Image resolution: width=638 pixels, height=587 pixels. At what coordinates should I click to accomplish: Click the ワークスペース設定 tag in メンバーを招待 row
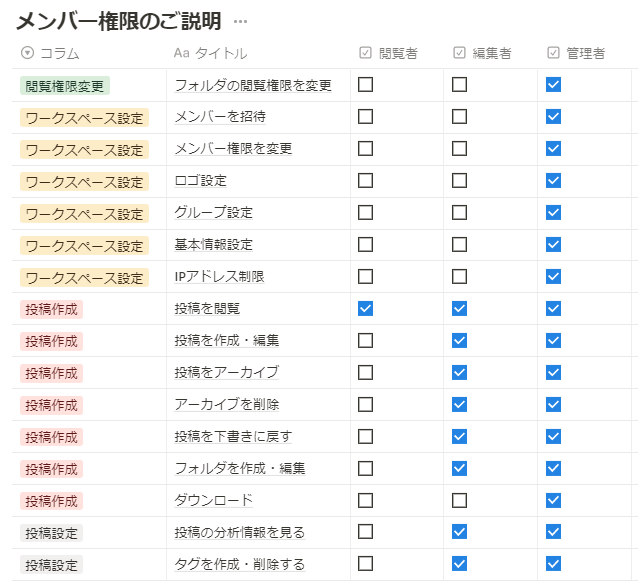(84, 118)
